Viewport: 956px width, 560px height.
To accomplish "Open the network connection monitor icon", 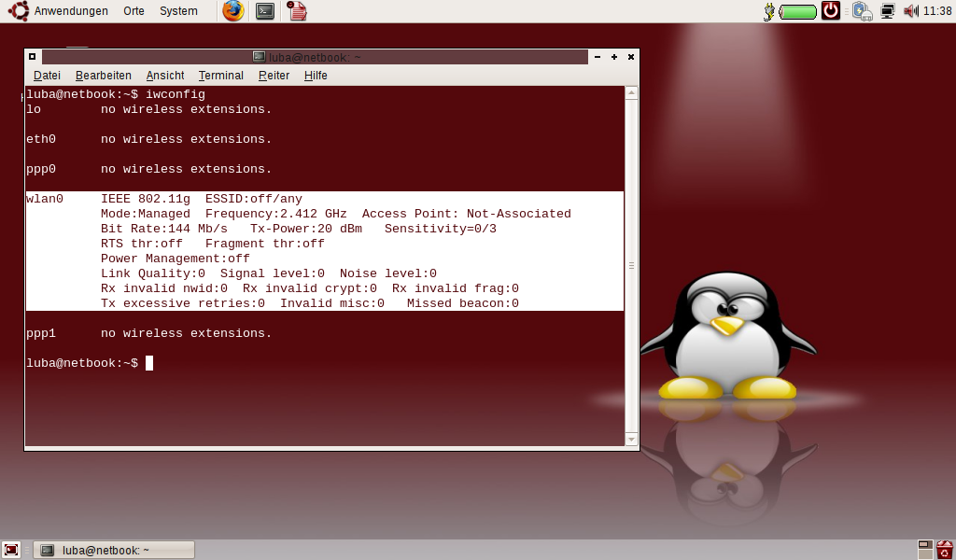I will tap(888, 11).
